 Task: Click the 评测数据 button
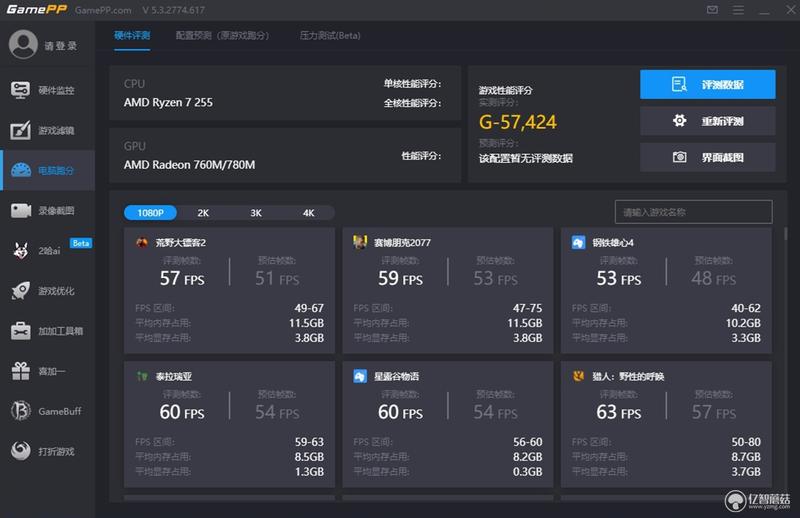click(708, 84)
